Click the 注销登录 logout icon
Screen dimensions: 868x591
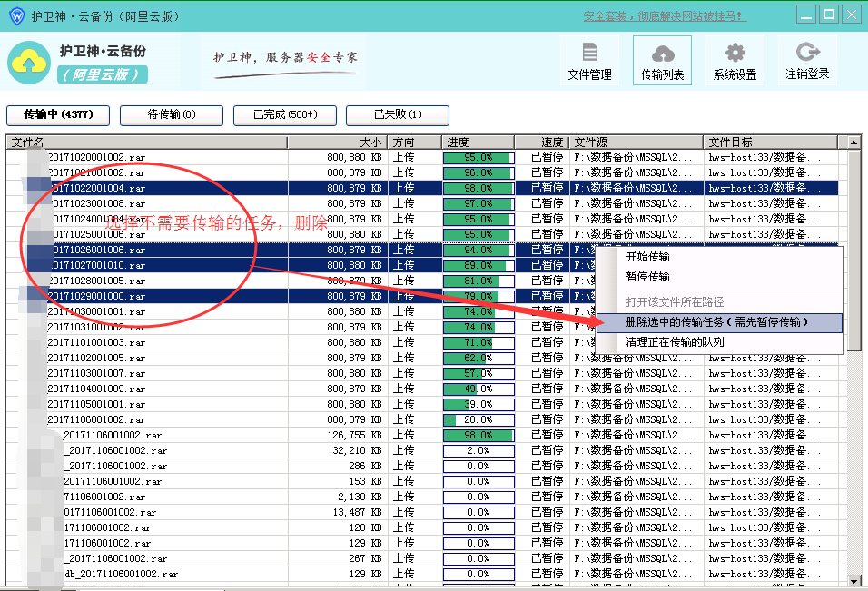(808, 52)
